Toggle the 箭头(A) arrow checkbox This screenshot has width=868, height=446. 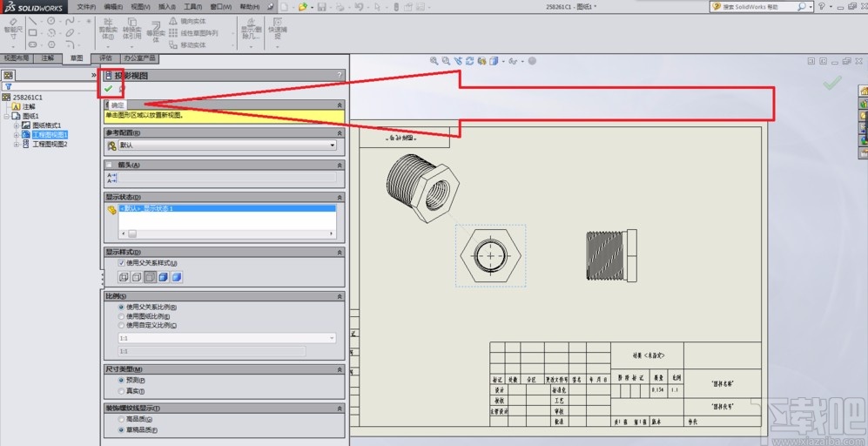tap(109, 165)
